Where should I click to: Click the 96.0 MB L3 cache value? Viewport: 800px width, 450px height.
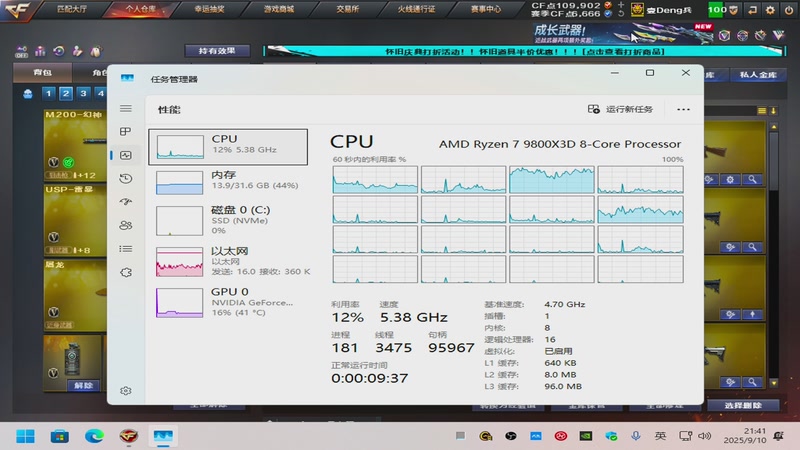point(563,387)
